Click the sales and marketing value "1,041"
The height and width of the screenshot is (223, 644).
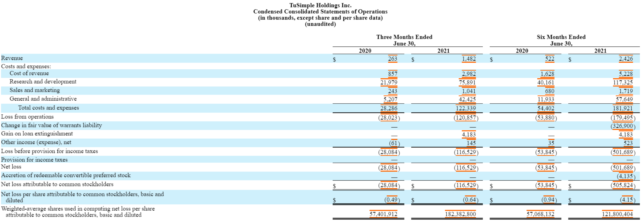pyautogui.click(x=469, y=91)
